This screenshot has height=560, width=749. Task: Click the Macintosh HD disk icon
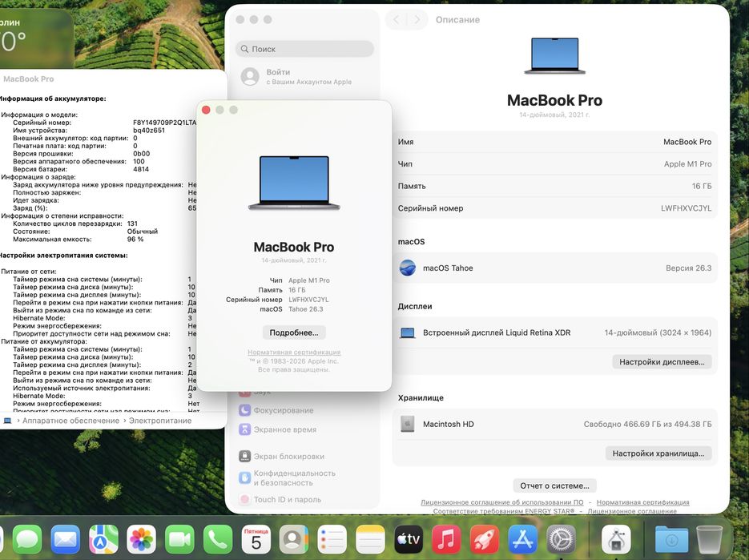click(408, 424)
